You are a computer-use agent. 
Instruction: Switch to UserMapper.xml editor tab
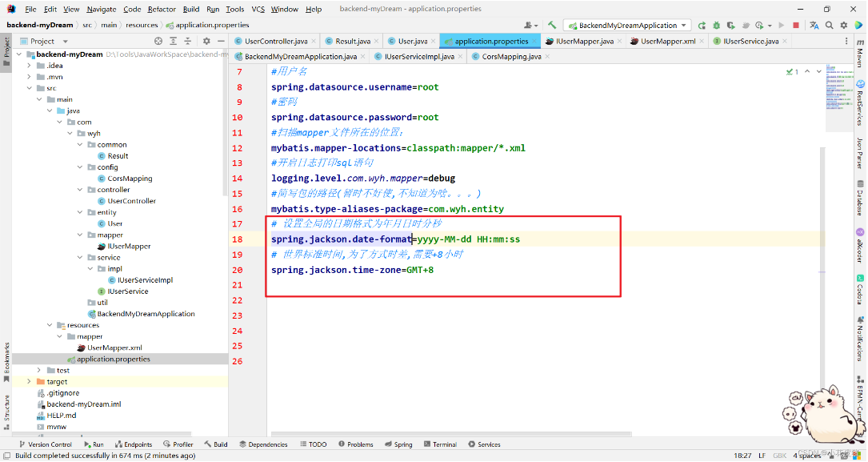668,41
